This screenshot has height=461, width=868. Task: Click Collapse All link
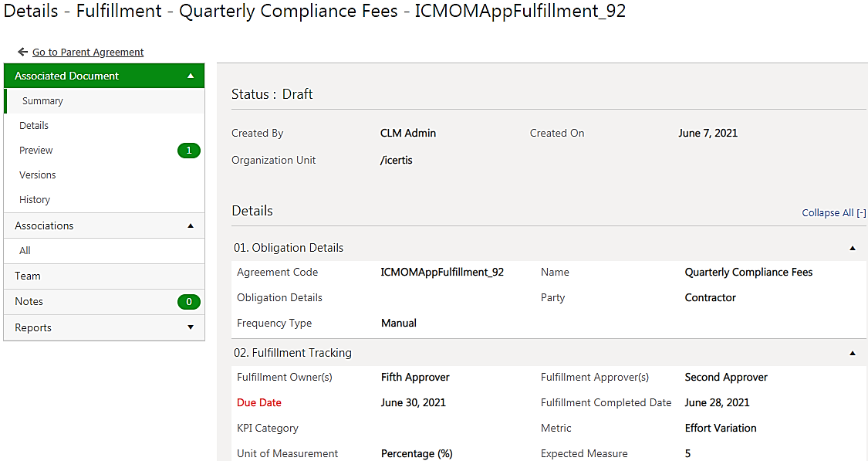833,213
